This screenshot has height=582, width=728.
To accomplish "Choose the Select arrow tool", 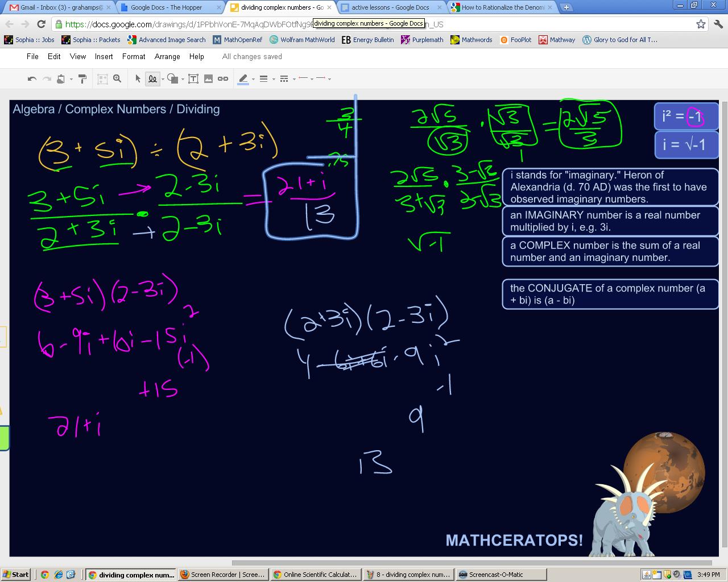I will pos(138,79).
